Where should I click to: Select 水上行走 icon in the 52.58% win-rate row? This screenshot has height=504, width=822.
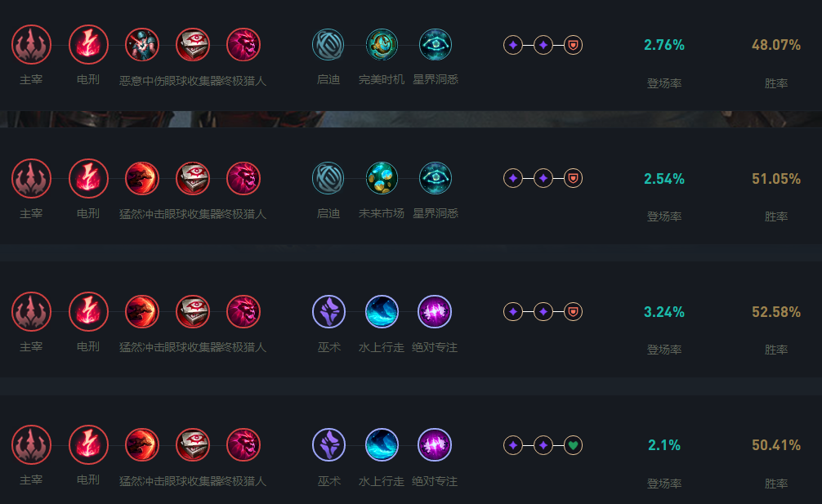pyautogui.click(x=382, y=311)
